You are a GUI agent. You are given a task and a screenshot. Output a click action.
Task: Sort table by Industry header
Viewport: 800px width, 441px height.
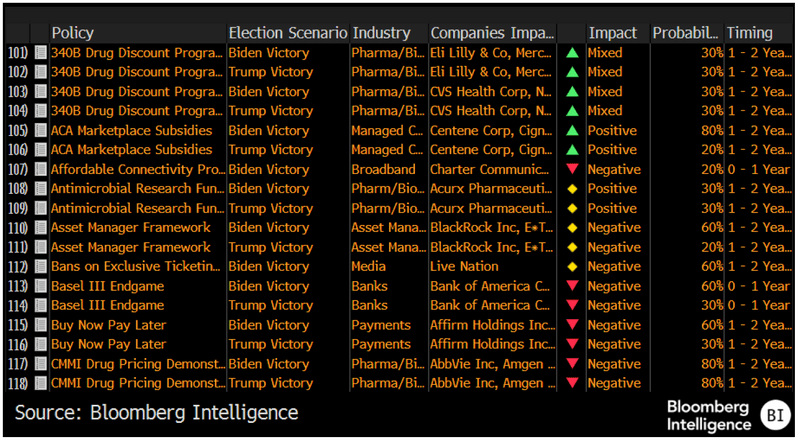click(x=381, y=33)
